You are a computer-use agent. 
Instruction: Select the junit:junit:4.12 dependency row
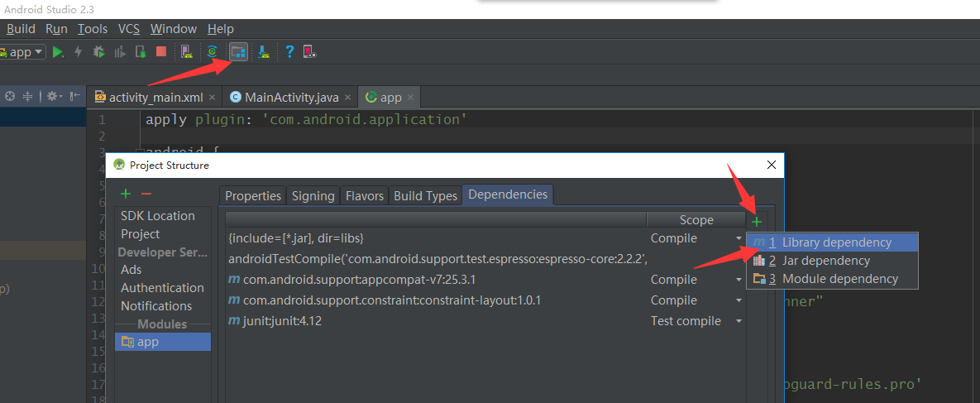point(485,321)
